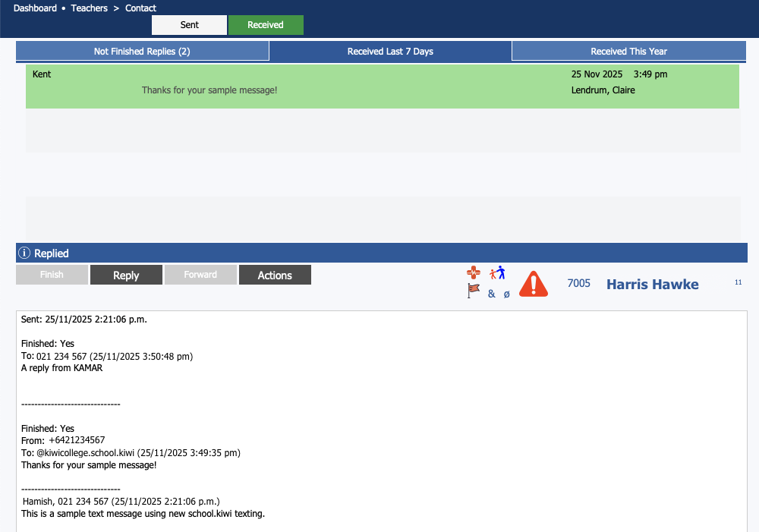
Task: Open the Received Last 7 Days tab
Action: [x=390, y=52]
